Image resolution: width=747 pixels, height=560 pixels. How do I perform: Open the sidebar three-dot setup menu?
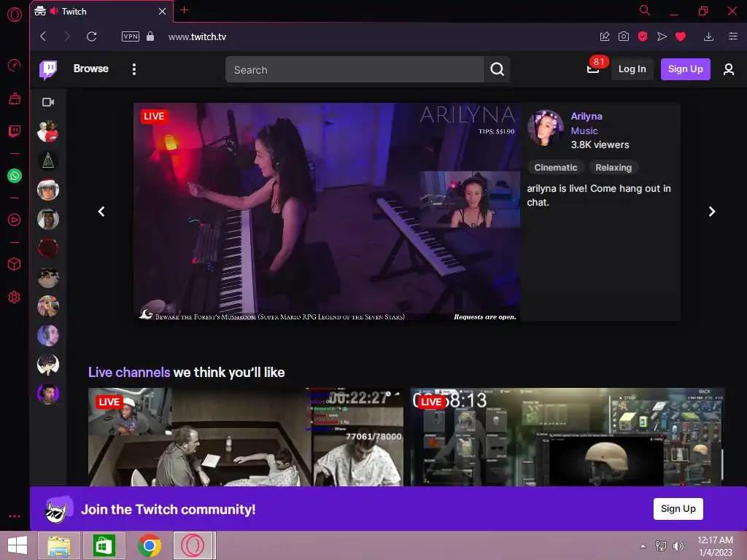tap(15, 516)
